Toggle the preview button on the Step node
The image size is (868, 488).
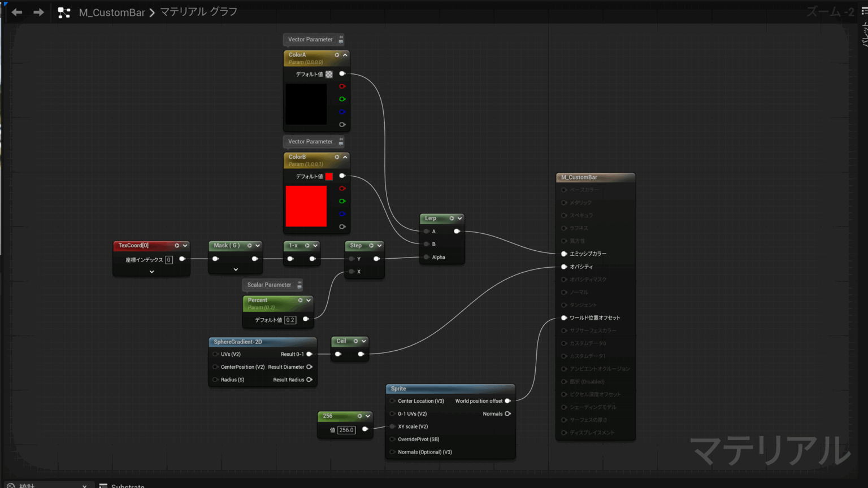point(371,246)
